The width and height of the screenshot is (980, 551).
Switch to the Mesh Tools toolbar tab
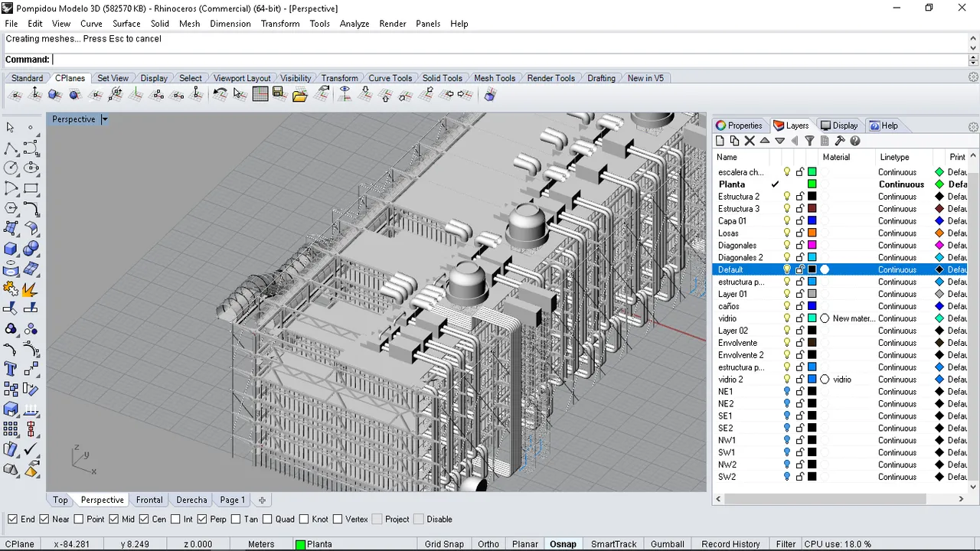[x=495, y=78]
